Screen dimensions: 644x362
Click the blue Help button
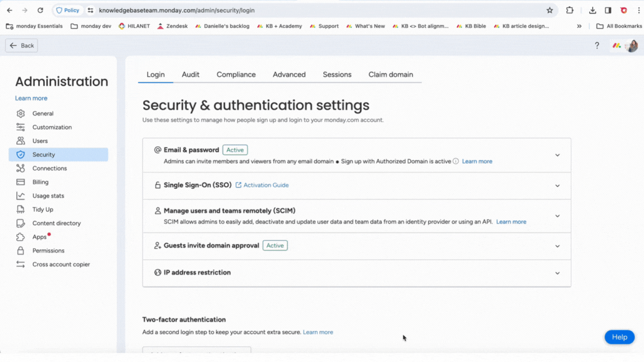[619, 337]
